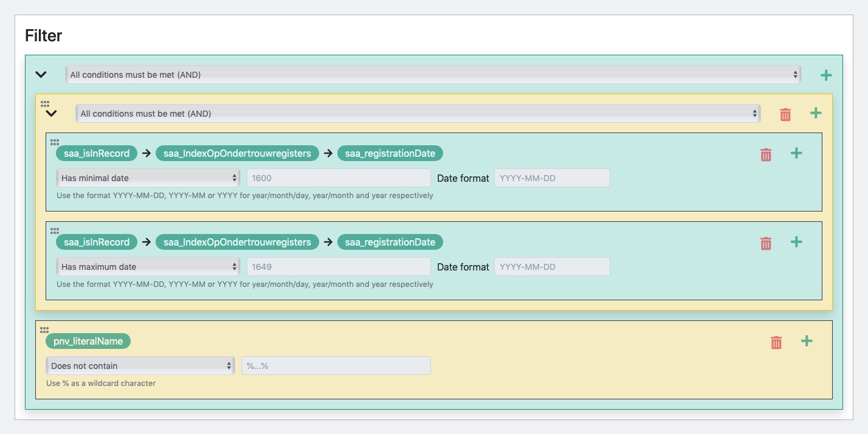Open the 'Has maximum date' operator dropdown

[x=148, y=267]
